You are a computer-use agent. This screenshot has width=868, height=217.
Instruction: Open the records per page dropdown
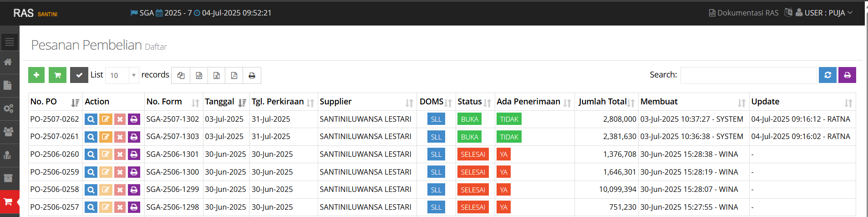[x=122, y=75]
